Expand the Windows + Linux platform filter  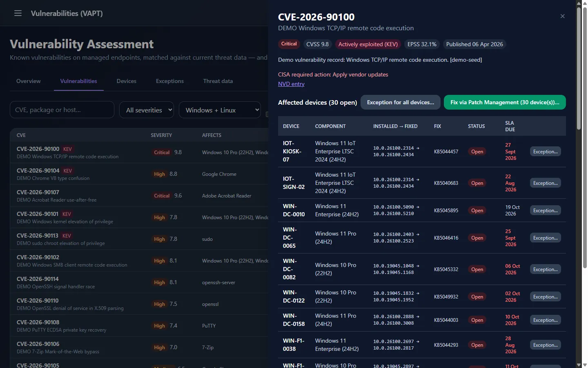(220, 110)
